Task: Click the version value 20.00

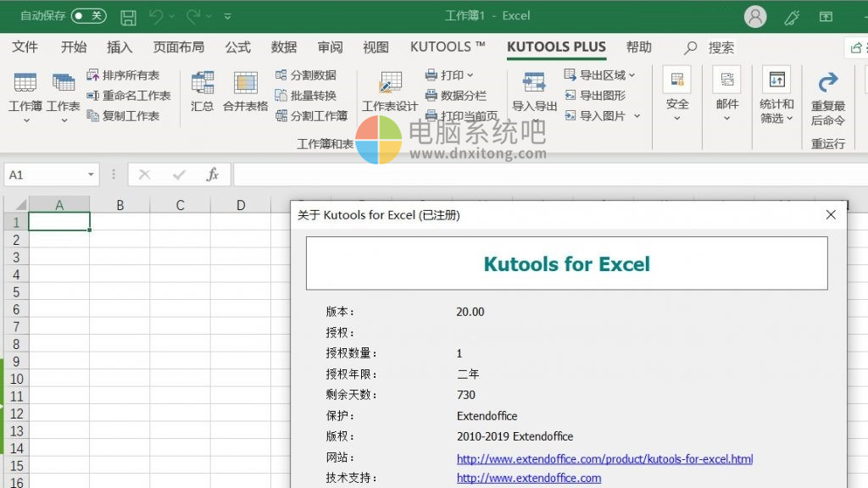Action: pos(470,312)
